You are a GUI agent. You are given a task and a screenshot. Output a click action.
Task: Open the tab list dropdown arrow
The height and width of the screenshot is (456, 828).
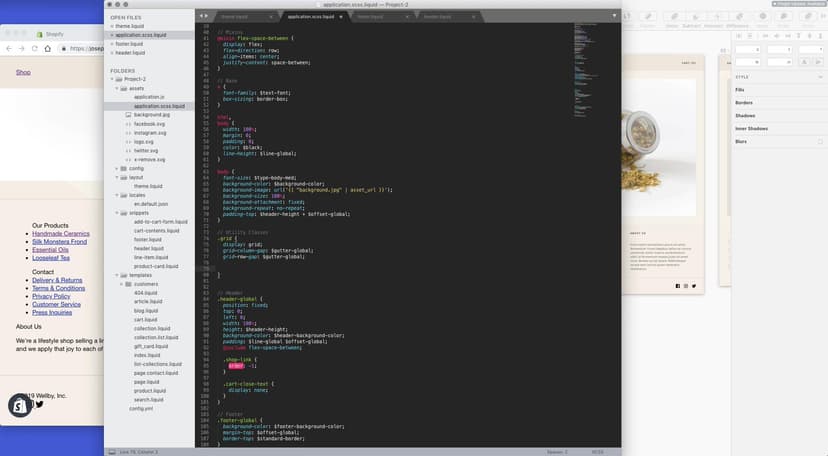coord(613,16)
